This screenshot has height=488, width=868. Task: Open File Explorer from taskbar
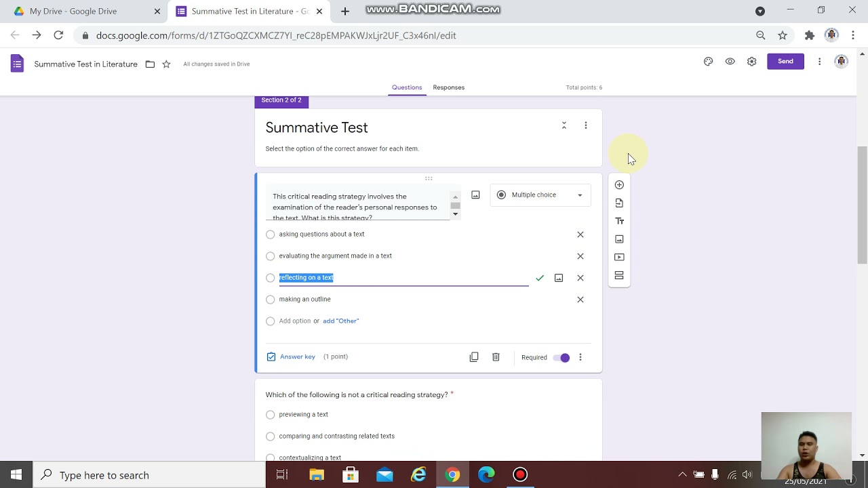tap(317, 475)
